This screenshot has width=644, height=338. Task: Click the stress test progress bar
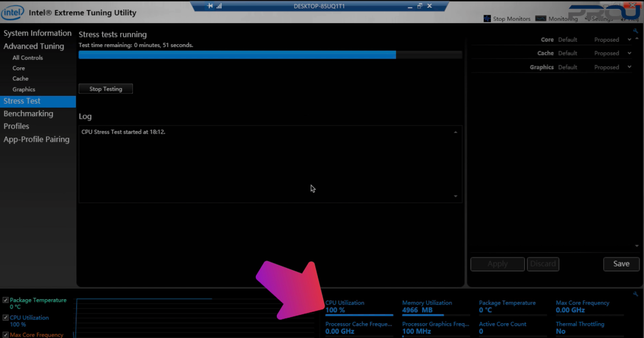pyautogui.click(x=270, y=55)
